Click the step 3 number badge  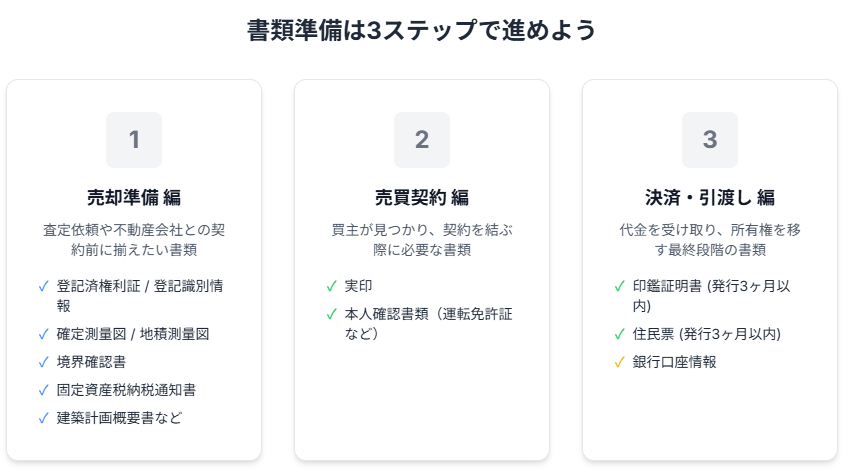pyautogui.click(x=710, y=140)
